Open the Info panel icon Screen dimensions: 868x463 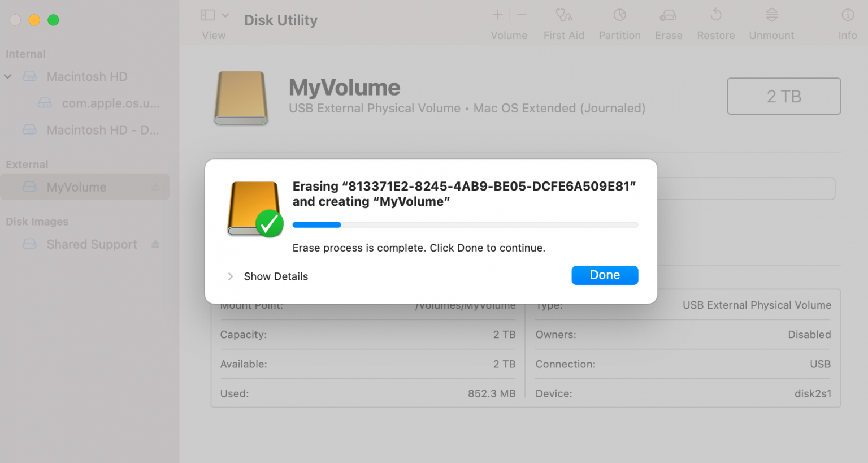848,15
